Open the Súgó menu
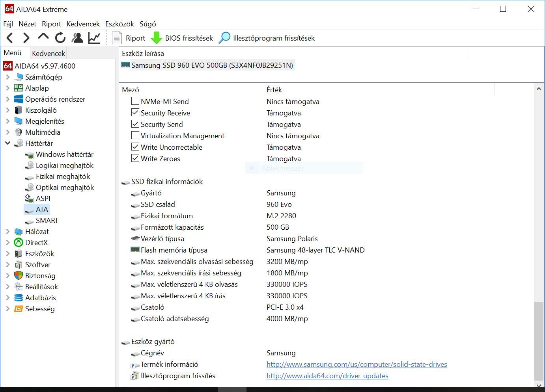This screenshot has width=545, height=392. 147,24
